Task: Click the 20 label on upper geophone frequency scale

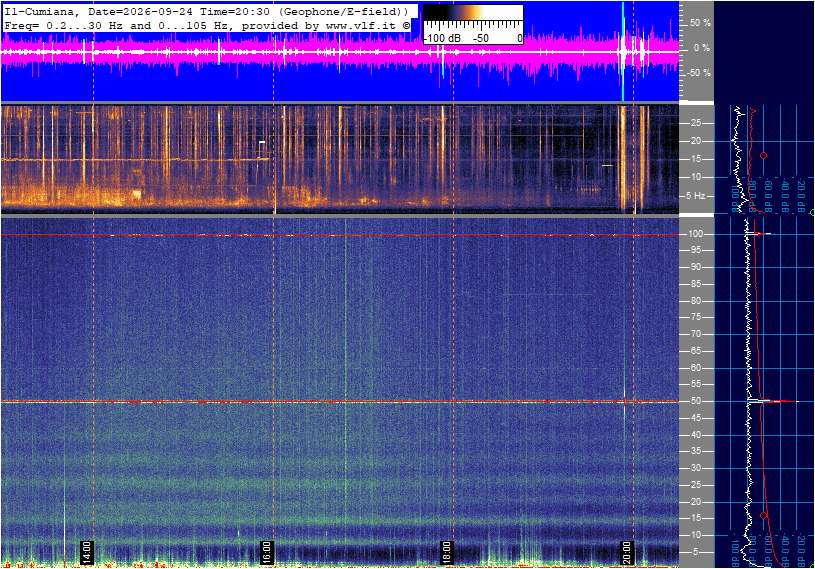Action: [x=695, y=141]
